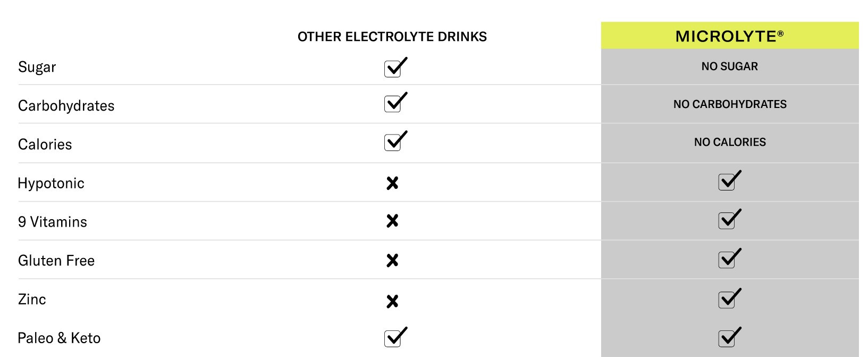Viewport: 868px width, 357px height.
Task: Click the Hypotonic row label
Action: [x=51, y=184]
